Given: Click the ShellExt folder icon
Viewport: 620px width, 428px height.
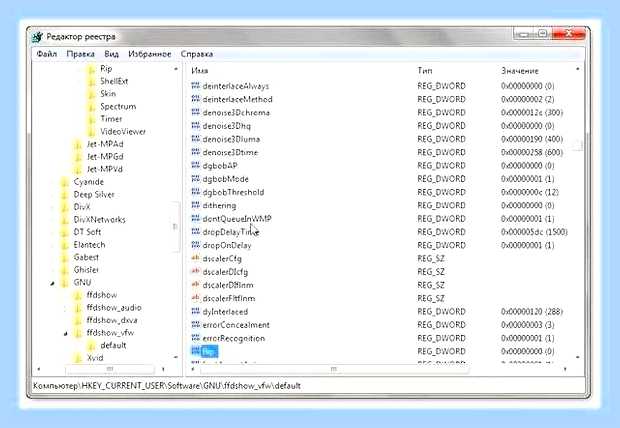Looking at the screenshot, I should [91, 82].
